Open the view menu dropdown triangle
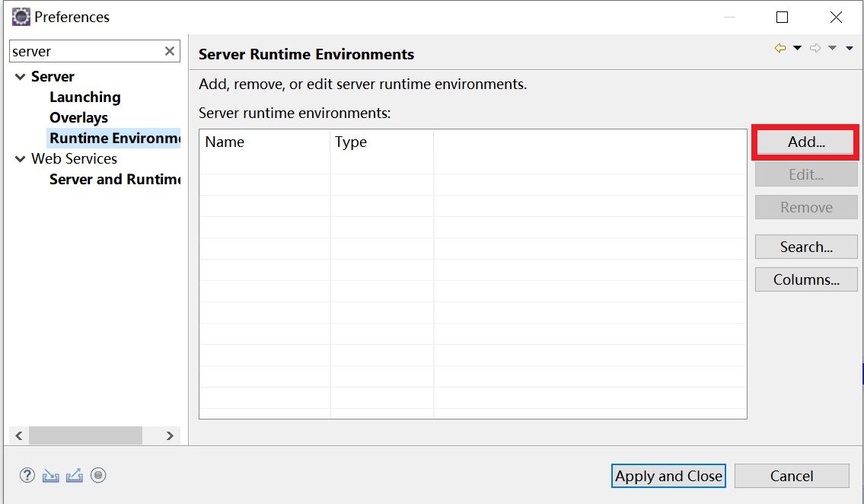 [x=850, y=49]
